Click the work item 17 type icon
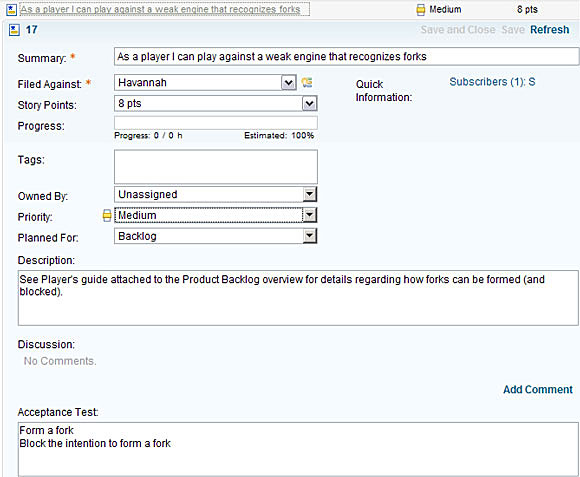This screenshot has width=580, height=477. click(14, 30)
